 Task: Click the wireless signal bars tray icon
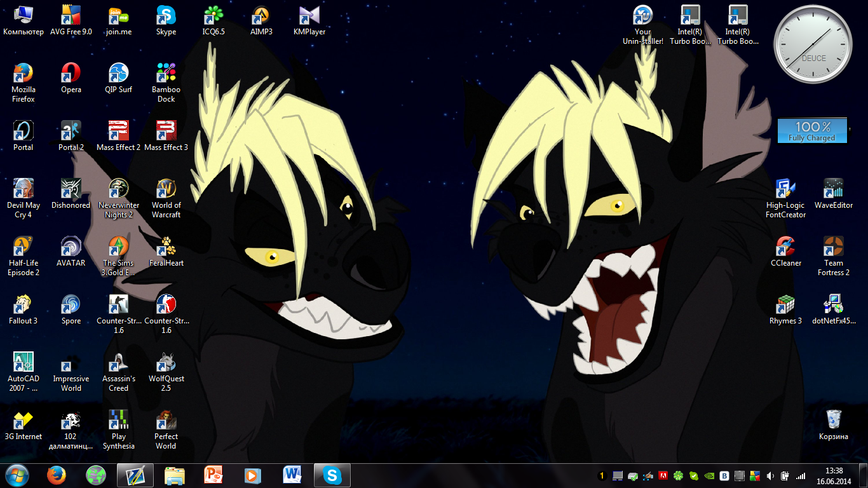[x=801, y=476]
